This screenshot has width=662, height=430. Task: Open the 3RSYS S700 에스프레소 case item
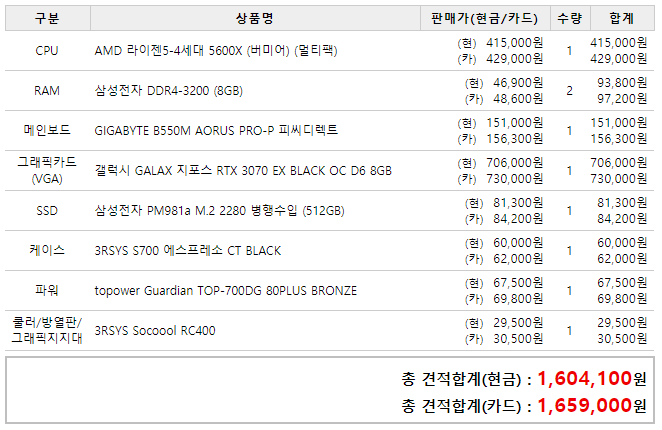[x=188, y=251]
